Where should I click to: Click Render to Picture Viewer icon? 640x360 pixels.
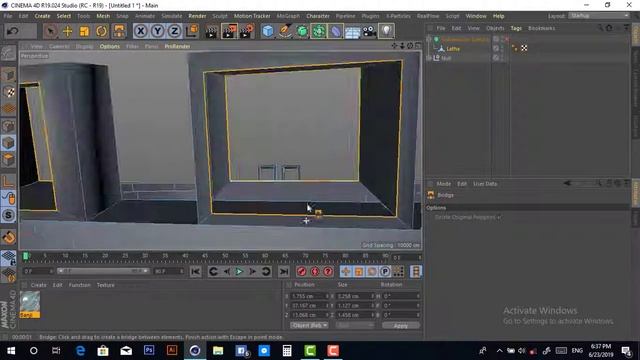tap(229, 31)
